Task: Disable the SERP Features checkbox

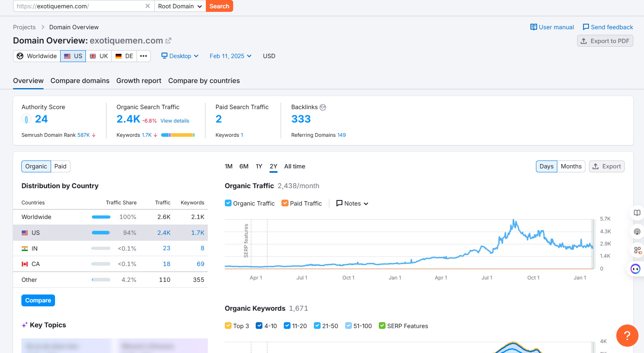Action: tap(382, 326)
